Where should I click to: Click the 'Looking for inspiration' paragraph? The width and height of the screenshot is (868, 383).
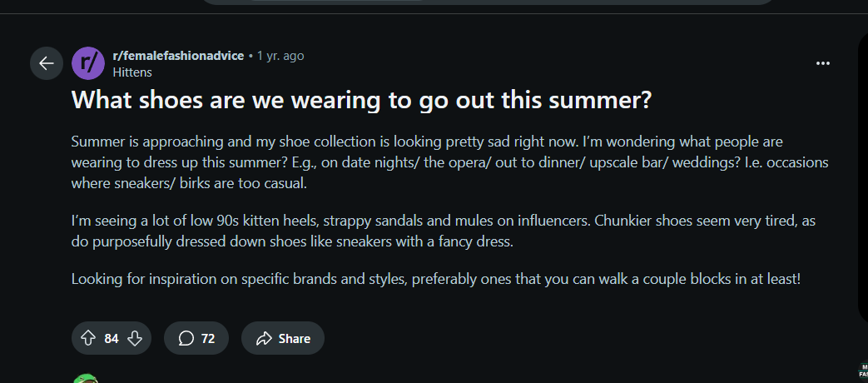(435, 279)
